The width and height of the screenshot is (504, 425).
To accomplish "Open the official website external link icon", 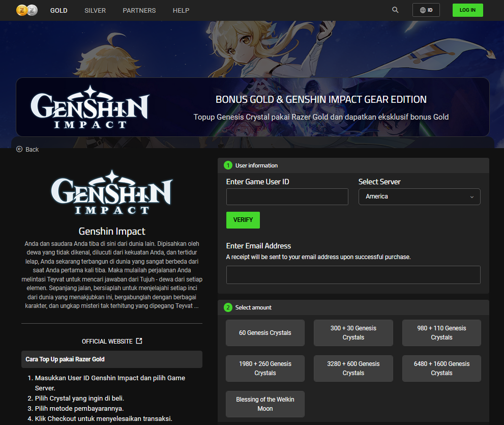I will (139, 341).
